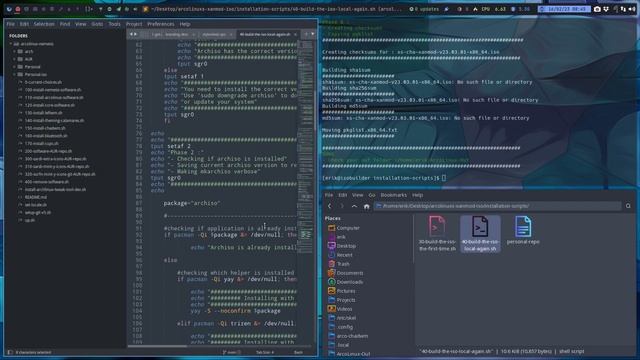The height and width of the screenshot is (360, 640).
Task: Open Sublime Preferences menu
Action: click(160, 24)
